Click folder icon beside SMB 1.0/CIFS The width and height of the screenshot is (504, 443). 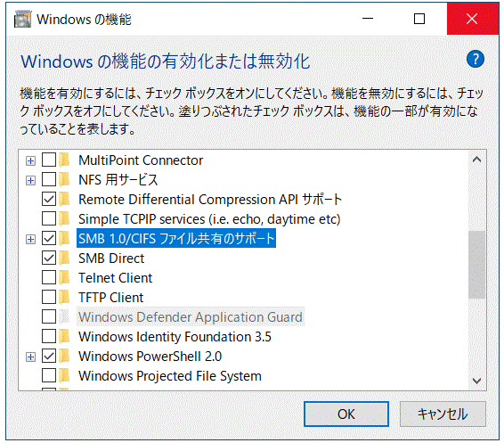[x=65, y=238]
